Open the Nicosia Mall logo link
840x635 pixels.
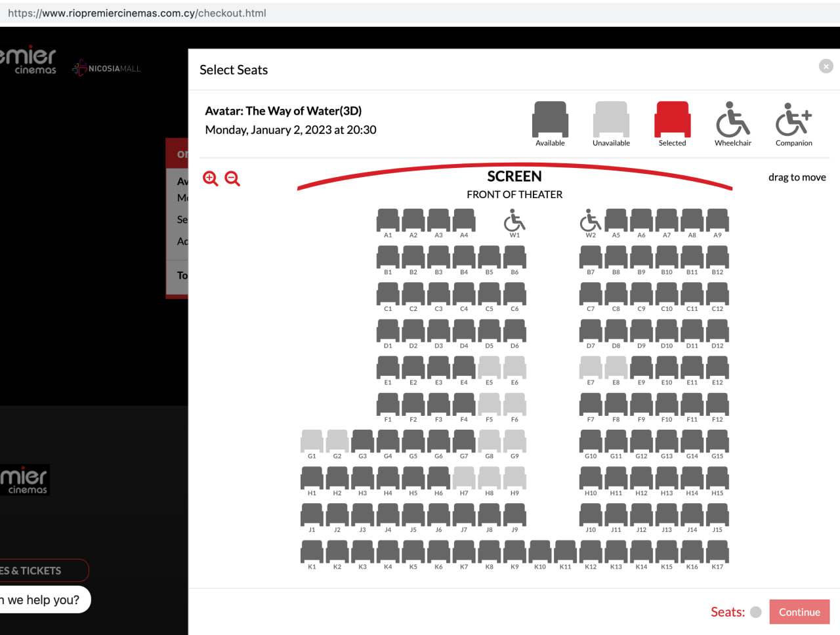(107, 68)
